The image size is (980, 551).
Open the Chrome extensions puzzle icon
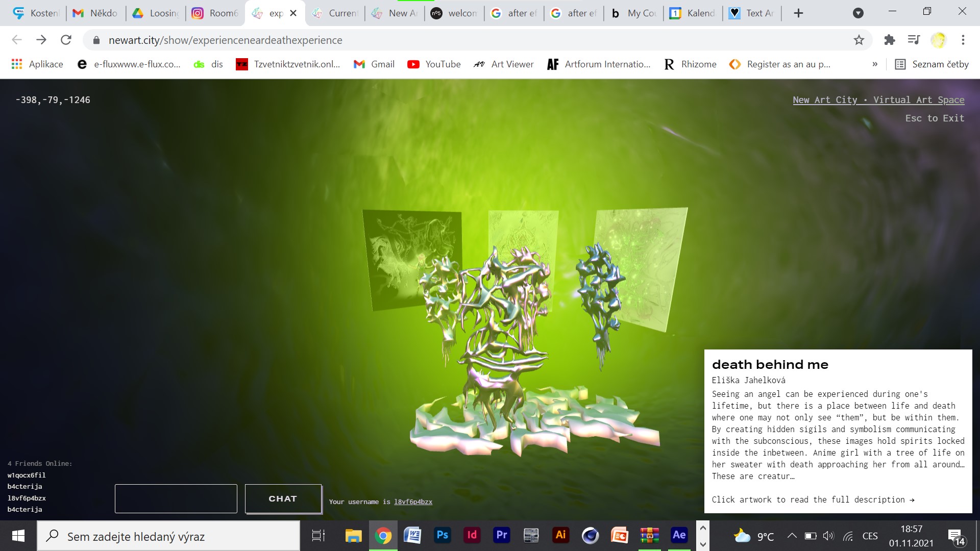click(890, 40)
